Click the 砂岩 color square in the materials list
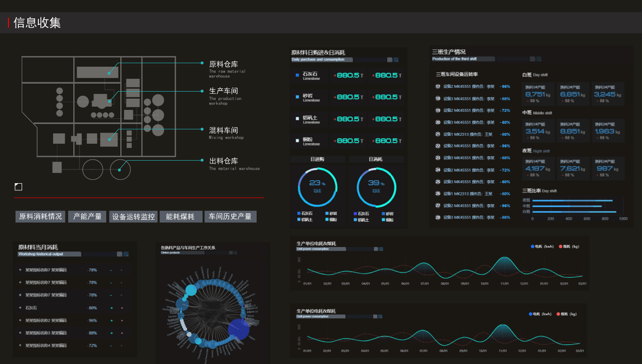Viewport: 642px width, 364px height. click(297, 97)
